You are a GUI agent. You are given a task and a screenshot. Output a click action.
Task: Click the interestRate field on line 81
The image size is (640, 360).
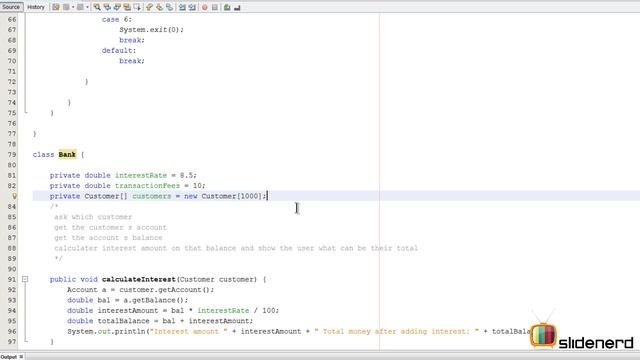click(141, 176)
